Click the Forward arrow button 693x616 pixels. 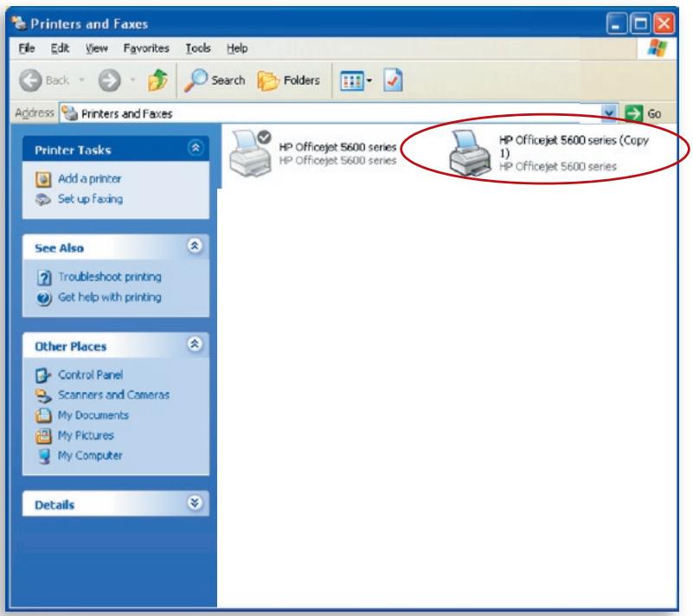[109, 80]
